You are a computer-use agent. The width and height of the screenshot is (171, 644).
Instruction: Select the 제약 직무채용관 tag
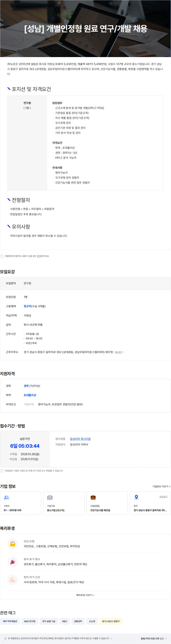click(x=10, y=621)
